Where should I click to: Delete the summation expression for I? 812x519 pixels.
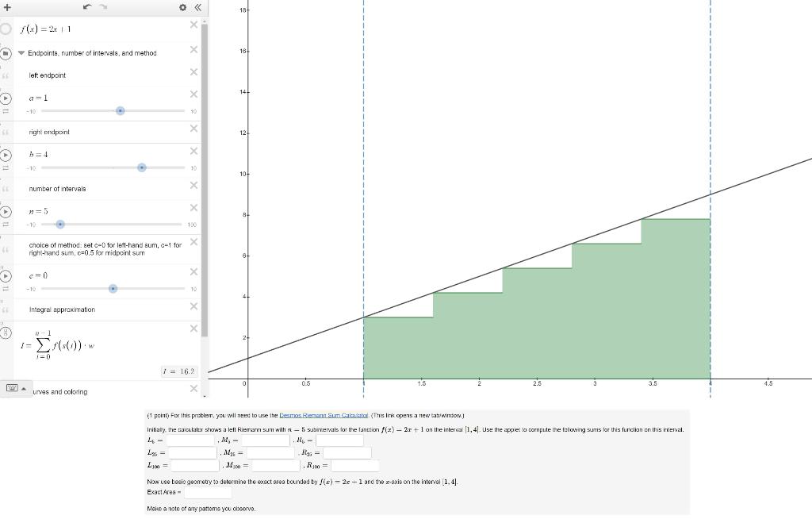(193, 329)
